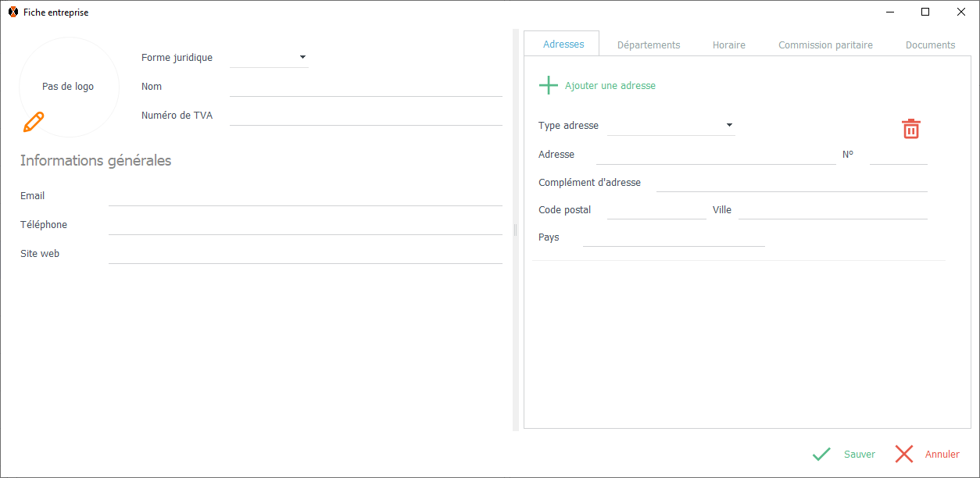Click the green plus add address icon

pos(549,85)
